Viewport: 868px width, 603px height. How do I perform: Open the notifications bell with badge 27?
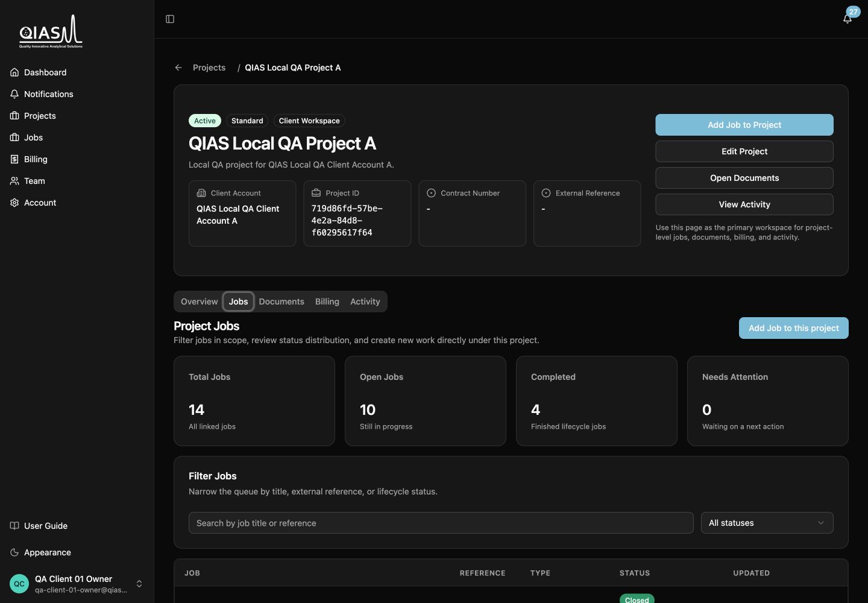848,19
